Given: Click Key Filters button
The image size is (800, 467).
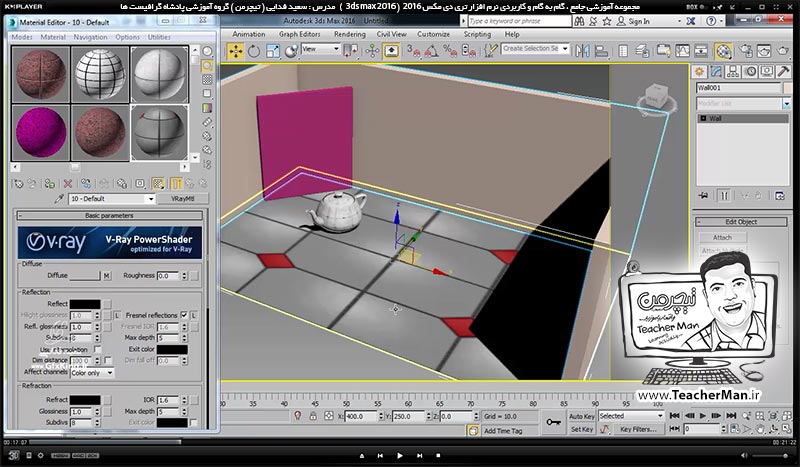Looking at the screenshot, I should pyautogui.click(x=638, y=429).
